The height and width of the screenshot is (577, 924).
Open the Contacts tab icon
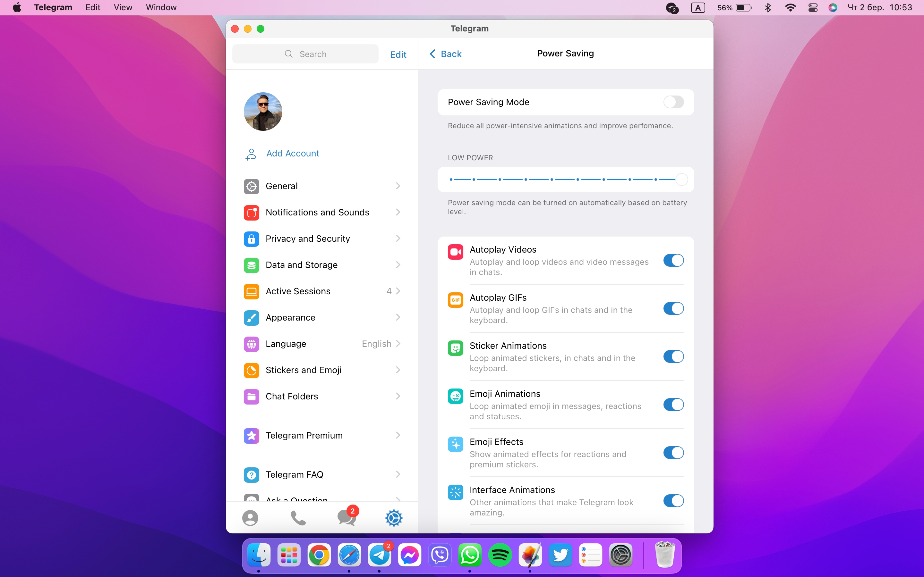click(250, 518)
